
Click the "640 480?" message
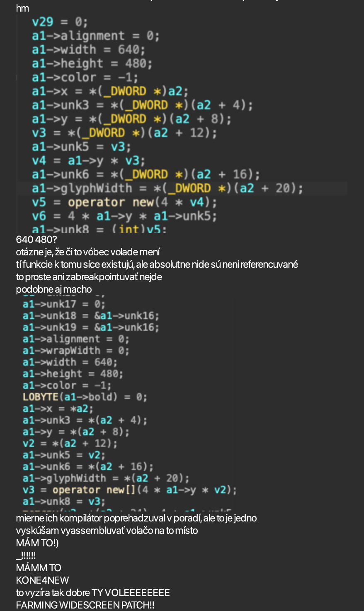(x=36, y=240)
